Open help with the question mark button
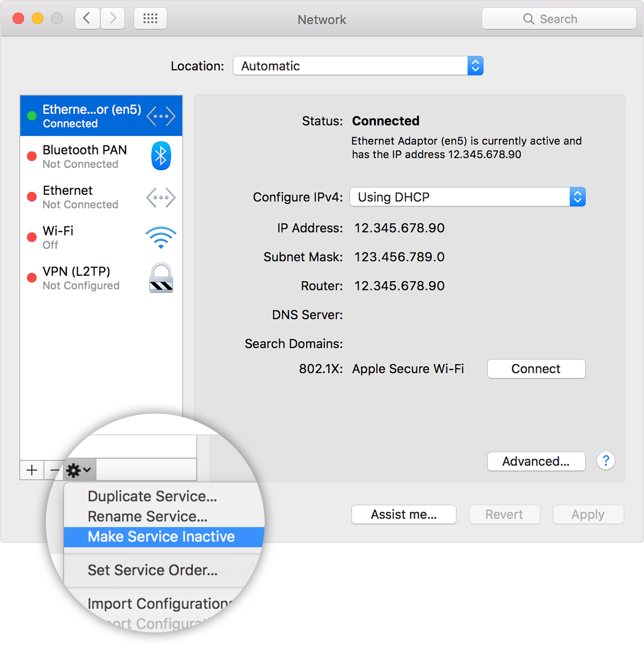Viewport: 644px width, 645px height. pyautogui.click(x=606, y=461)
